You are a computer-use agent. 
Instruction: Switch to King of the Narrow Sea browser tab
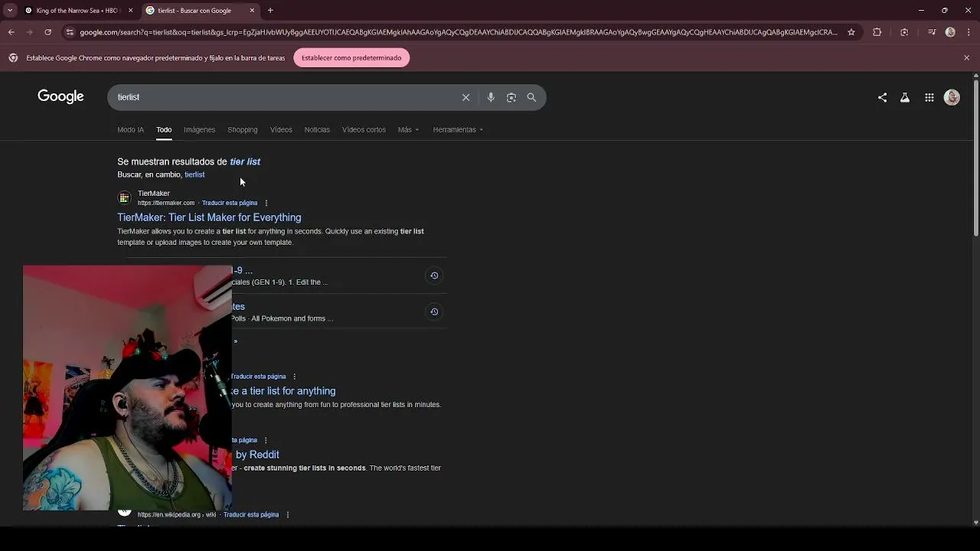pyautogui.click(x=77, y=11)
